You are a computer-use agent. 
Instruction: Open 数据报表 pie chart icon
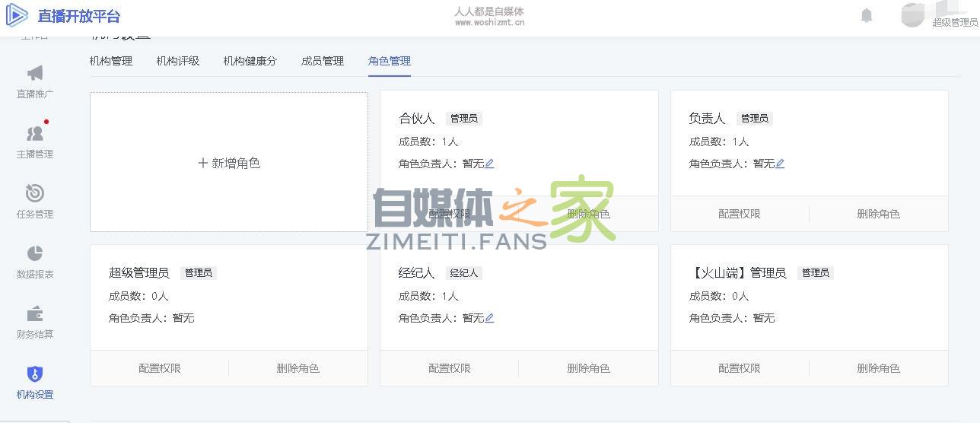click(x=35, y=253)
